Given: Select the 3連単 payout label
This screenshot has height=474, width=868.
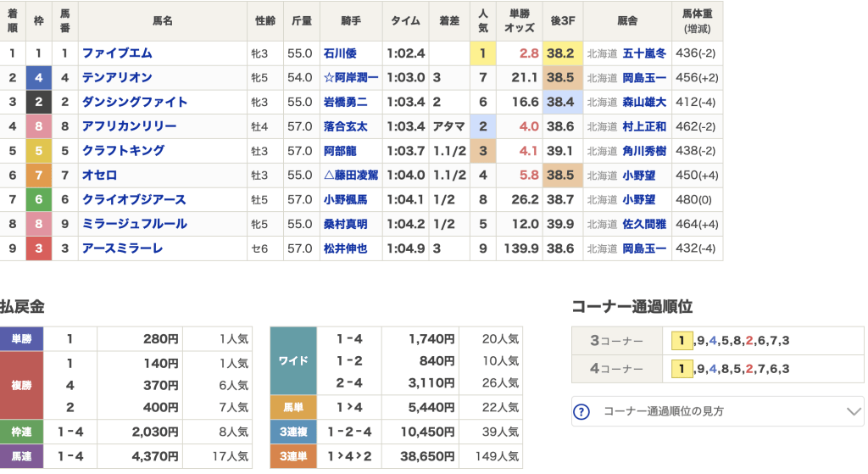Looking at the screenshot, I should coord(293,456).
